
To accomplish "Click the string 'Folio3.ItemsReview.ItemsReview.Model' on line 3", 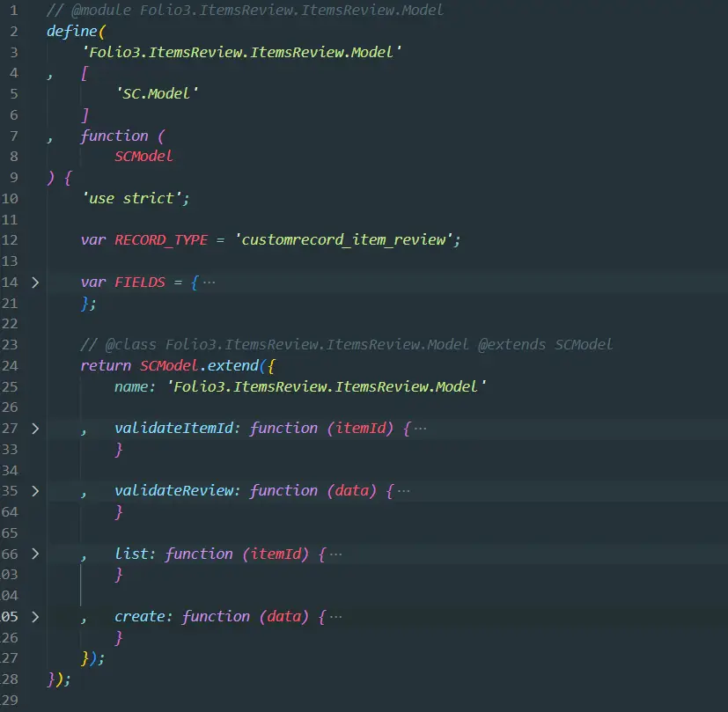I will (x=241, y=52).
